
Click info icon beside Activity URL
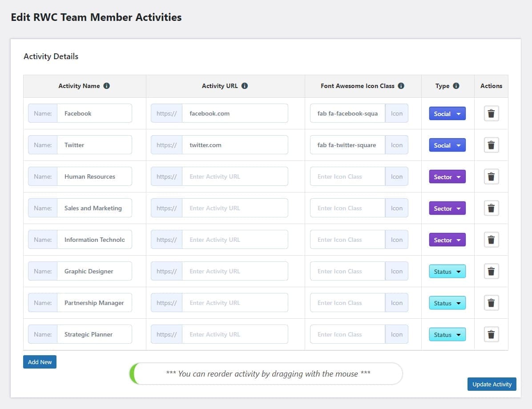click(x=245, y=86)
